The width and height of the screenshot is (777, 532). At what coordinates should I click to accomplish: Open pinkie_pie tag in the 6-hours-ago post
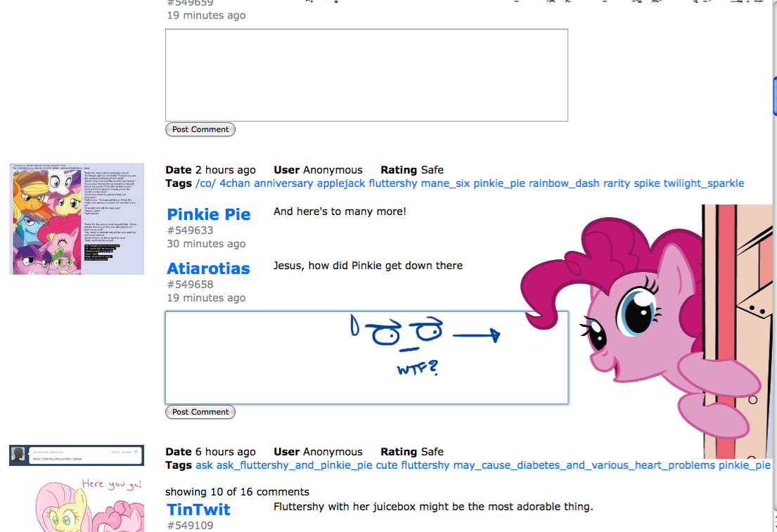point(744,466)
